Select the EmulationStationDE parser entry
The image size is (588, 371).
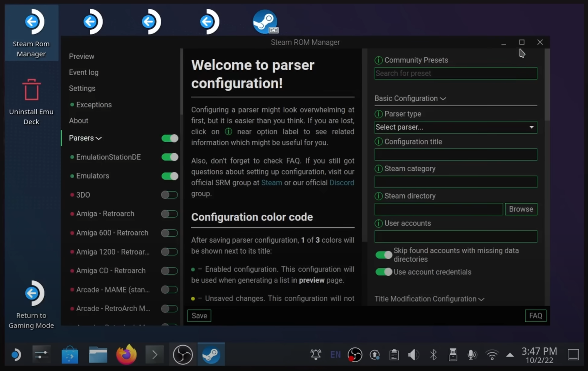click(x=109, y=157)
